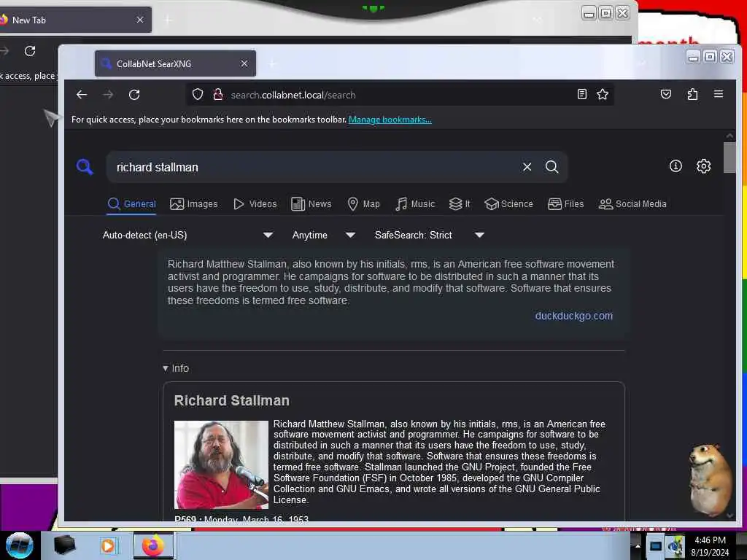Click the scrollbar up arrow

(729, 136)
